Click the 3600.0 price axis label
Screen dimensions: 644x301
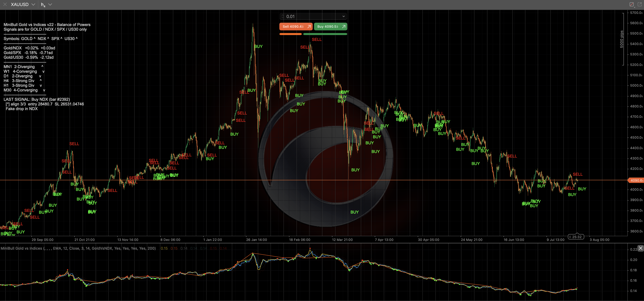636,231
